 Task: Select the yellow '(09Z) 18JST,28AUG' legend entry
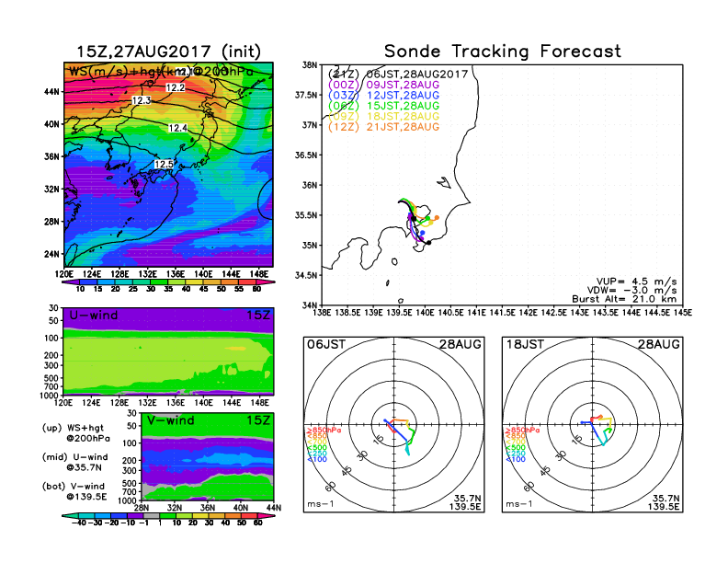pyautogui.click(x=383, y=117)
